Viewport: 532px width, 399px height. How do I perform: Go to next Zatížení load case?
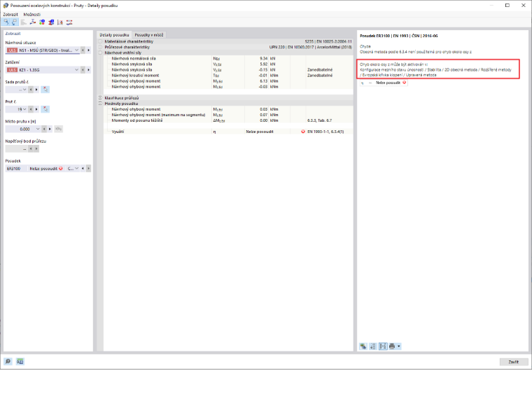tap(89, 70)
